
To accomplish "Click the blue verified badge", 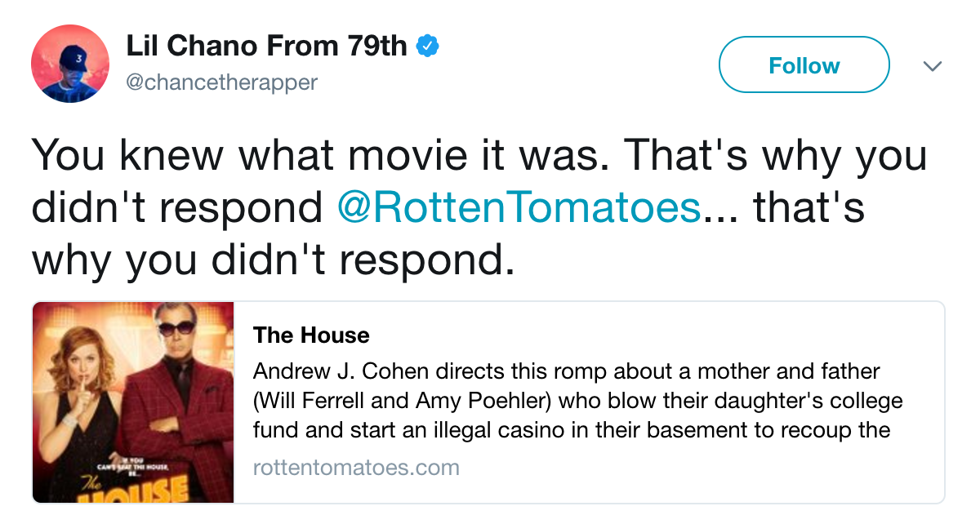I will click(429, 47).
